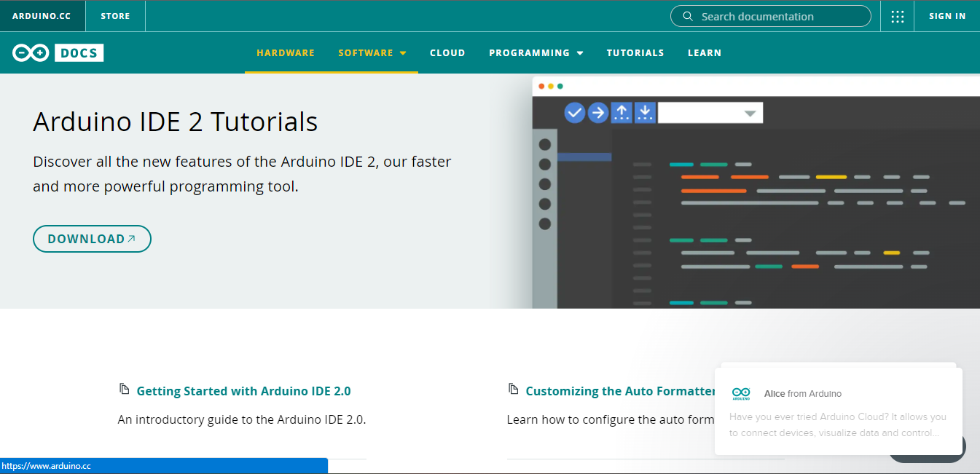980x474 pixels.
Task: Click the 'Alice from Arduino' sender name
Action: (x=803, y=394)
